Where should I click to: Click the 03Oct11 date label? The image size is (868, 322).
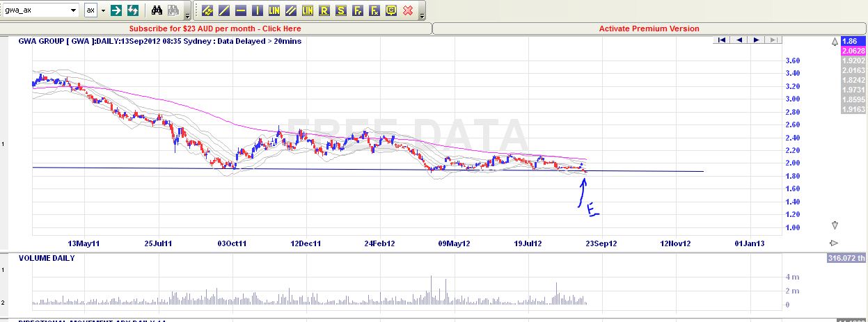(232, 243)
